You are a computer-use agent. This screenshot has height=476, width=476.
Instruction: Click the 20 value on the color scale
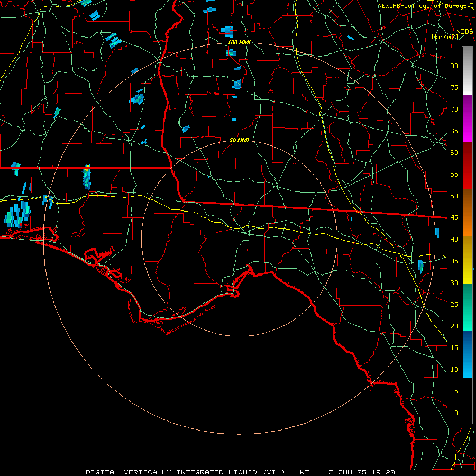coord(454,326)
